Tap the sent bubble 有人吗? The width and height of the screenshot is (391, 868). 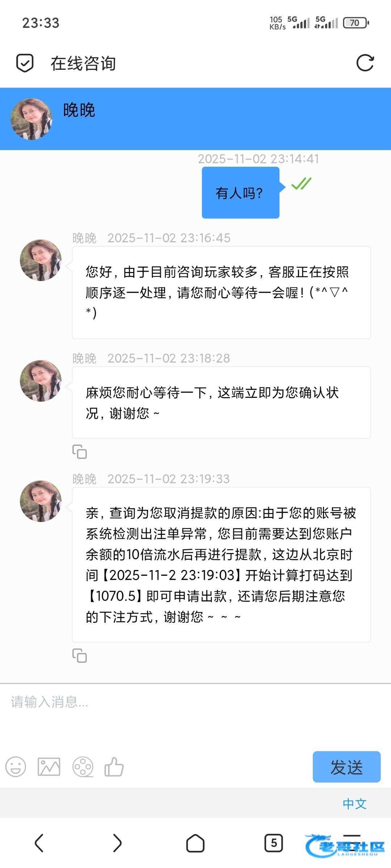click(240, 193)
